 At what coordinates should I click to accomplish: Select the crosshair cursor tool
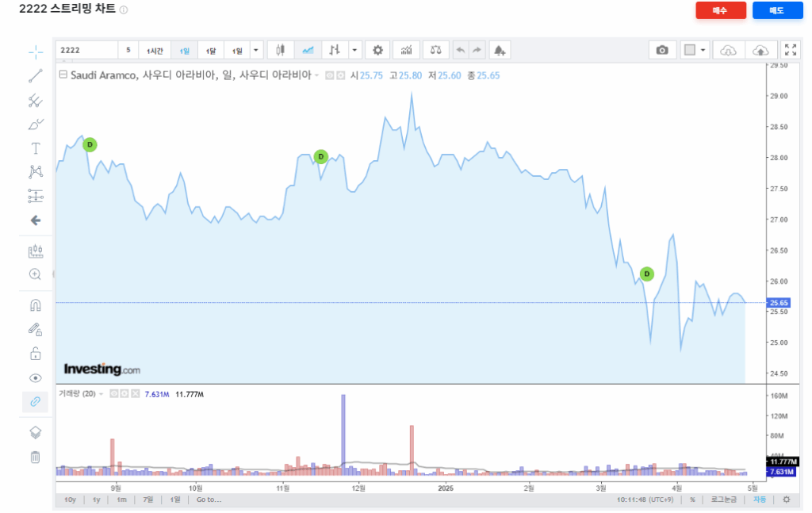point(36,52)
